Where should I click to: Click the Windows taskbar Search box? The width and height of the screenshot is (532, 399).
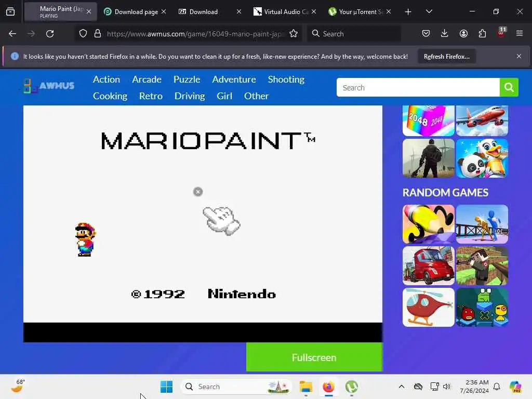coord(236,387)
